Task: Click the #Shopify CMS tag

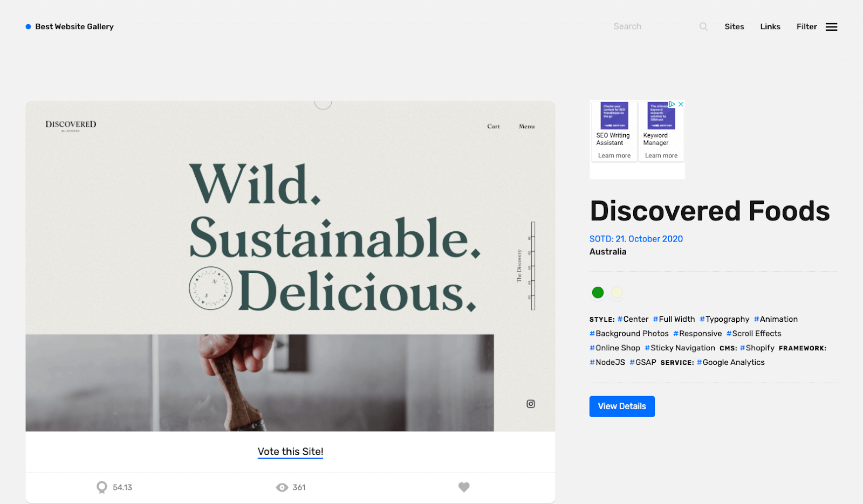Action: tap(757, 348)
